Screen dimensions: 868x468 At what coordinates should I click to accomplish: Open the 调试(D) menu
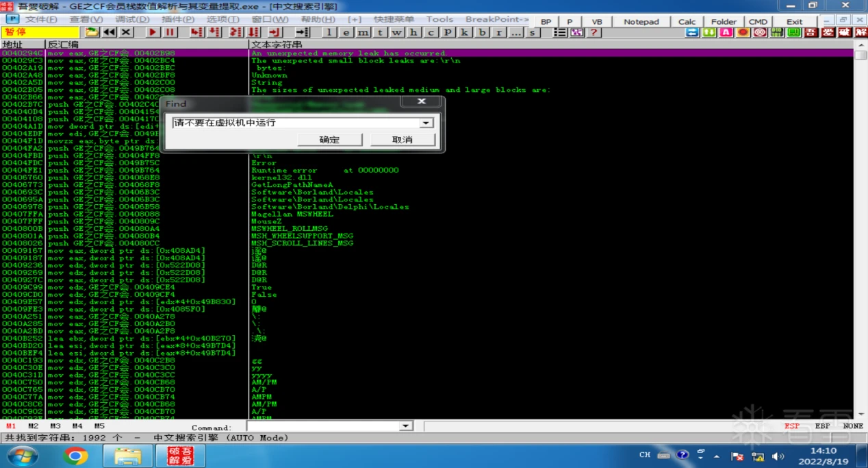click(x=132, y=19)
